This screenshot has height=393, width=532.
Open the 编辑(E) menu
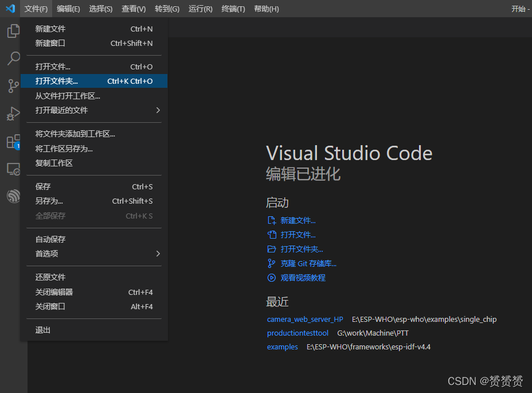[68, 9]
